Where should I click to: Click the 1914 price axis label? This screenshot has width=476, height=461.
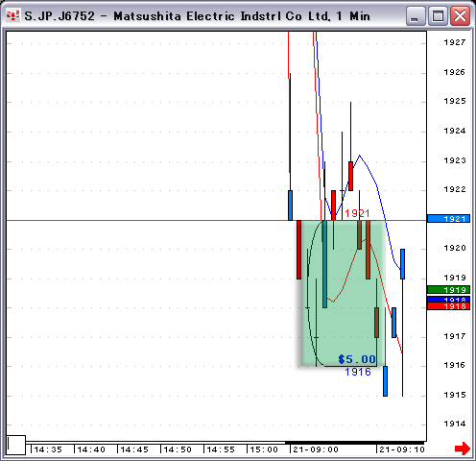coord(455,424)
